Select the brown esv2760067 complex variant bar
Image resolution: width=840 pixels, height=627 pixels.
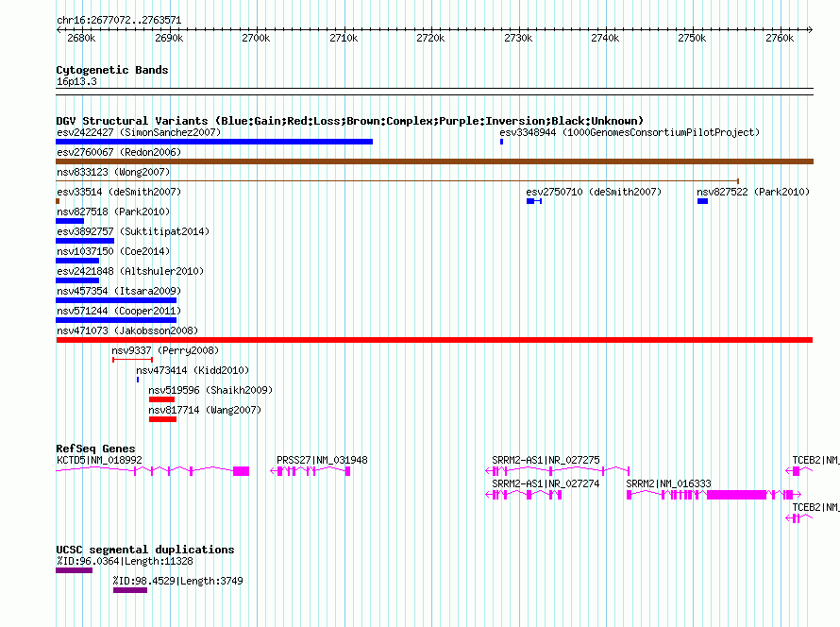[x=434, y=161]
